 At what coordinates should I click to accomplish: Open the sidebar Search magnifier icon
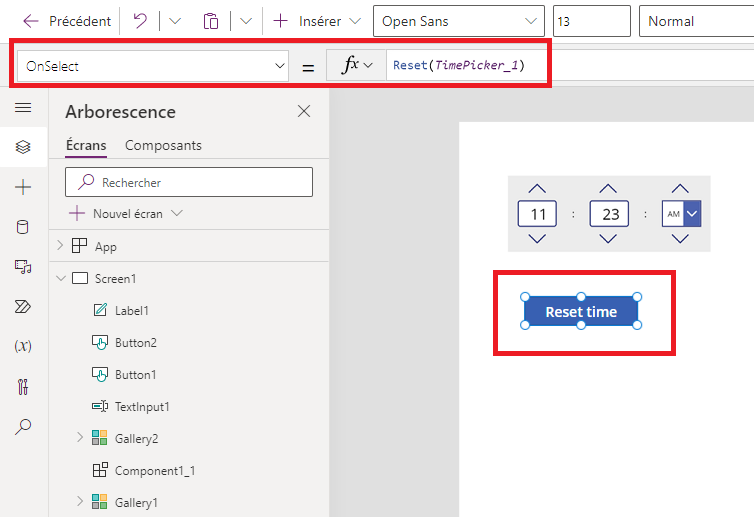click(23, 426)
